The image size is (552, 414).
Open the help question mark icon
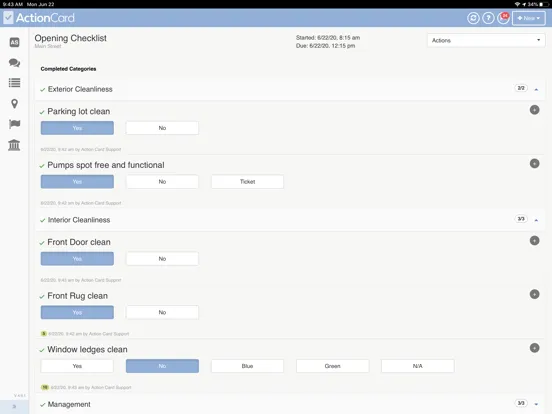click(488, 18)
